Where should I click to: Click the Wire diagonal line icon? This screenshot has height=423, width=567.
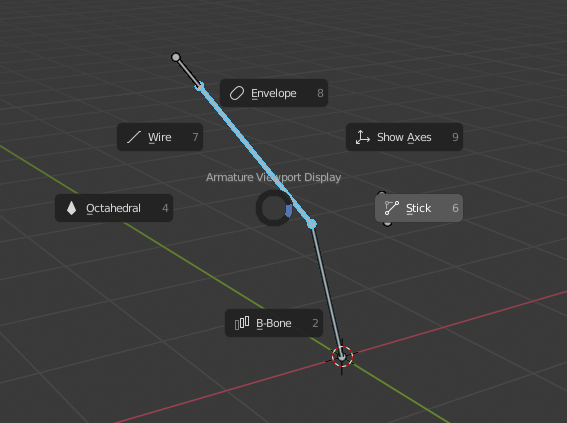click(134, 137)
